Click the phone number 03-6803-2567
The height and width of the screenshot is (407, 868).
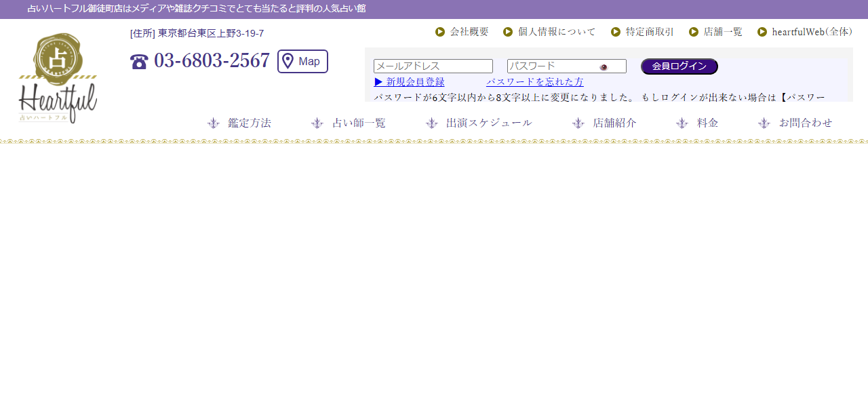(x=212, y=61)
